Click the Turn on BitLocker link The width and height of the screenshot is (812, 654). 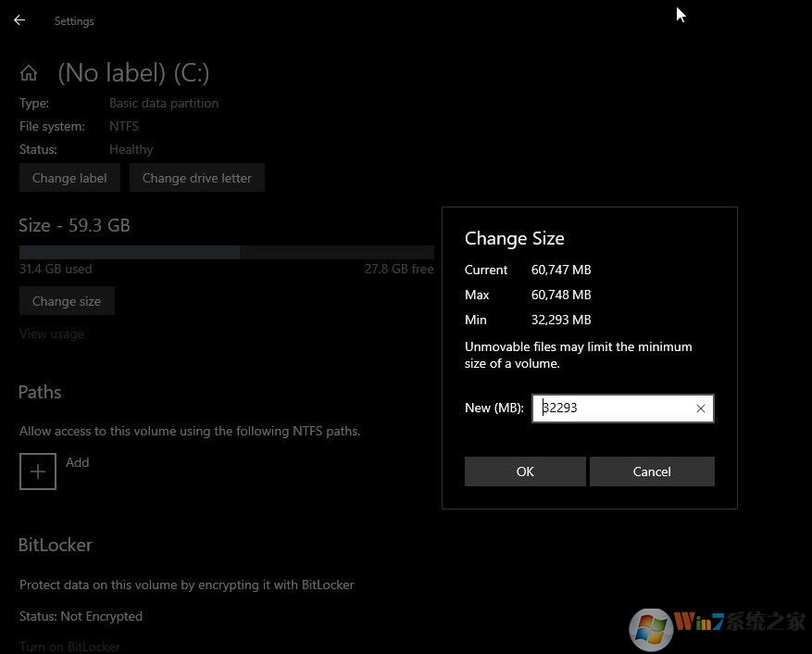coord(69,646)
